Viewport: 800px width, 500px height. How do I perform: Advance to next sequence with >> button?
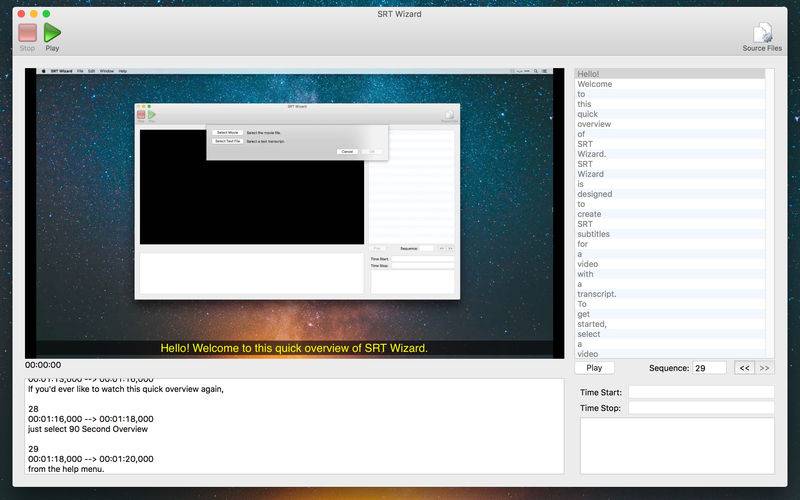coord(764,368)
